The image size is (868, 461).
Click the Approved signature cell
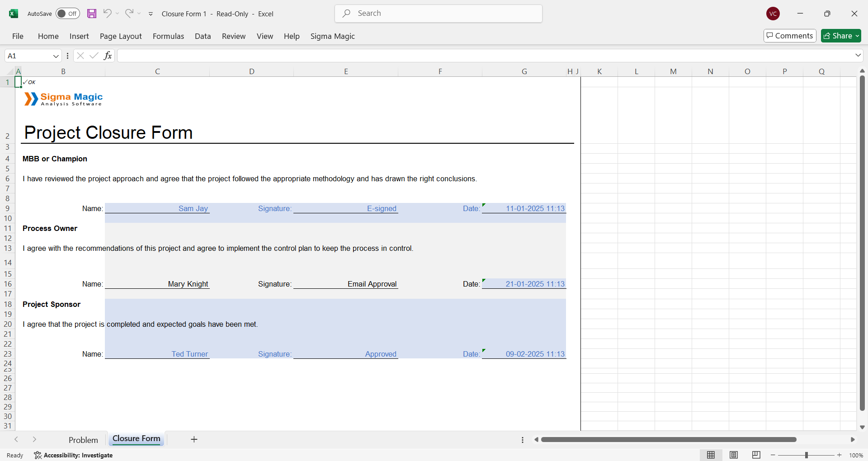click(x=346, y=354)
